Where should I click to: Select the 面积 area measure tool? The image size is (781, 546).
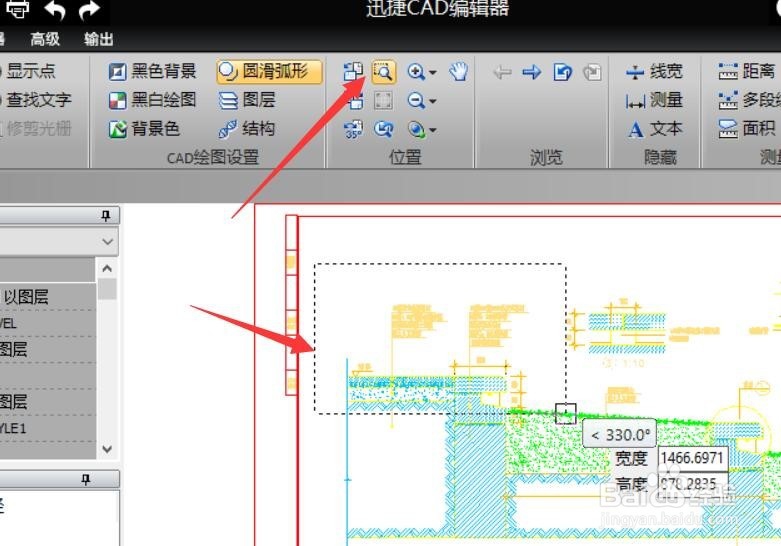(747, 129)
